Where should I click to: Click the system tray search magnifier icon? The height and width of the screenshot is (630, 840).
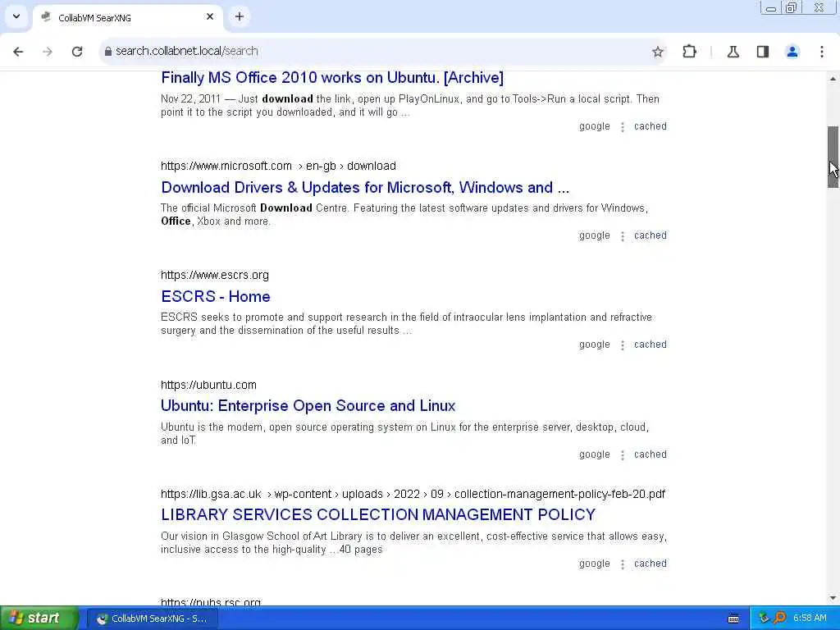coord(779,619)
